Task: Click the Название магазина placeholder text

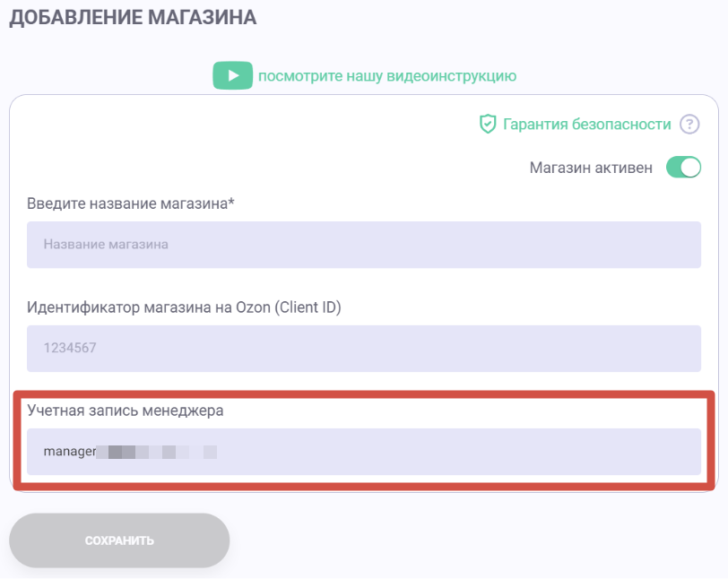Action: [x=106, y=244]
